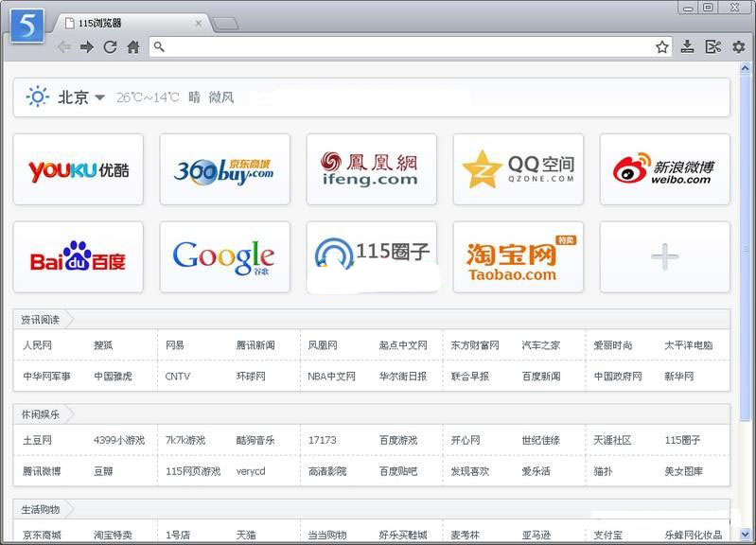The image size is (756, 545).
Task: Select the 资讯阅读 section header
Action: coord(41,320)
